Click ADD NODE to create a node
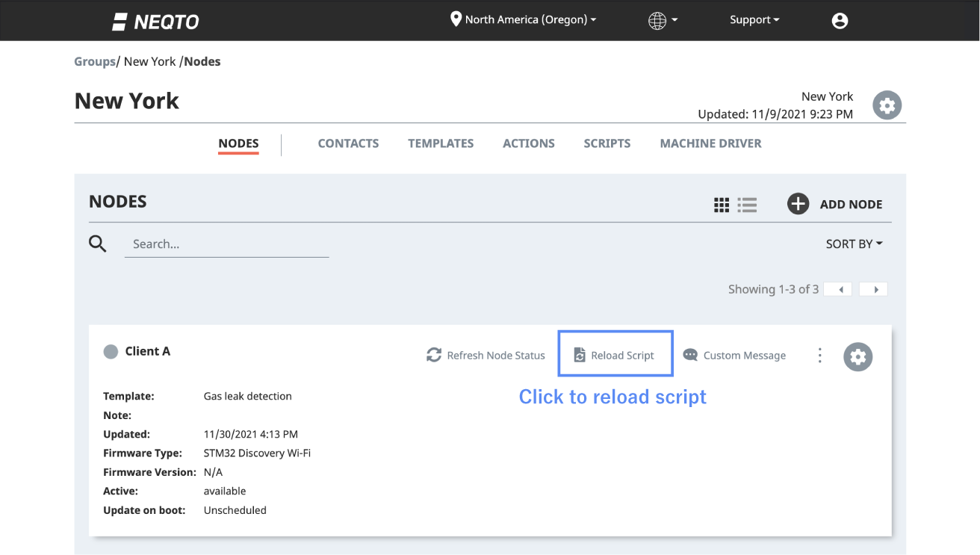Image resolution: width=980 pixels, height=555 pixels. pos(835,204)
